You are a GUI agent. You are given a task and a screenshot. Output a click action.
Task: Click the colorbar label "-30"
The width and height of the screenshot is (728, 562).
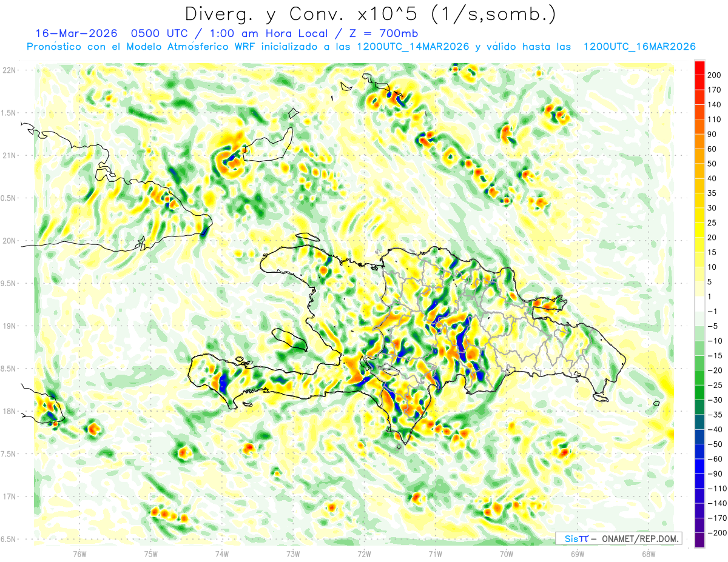pos(716,400)
